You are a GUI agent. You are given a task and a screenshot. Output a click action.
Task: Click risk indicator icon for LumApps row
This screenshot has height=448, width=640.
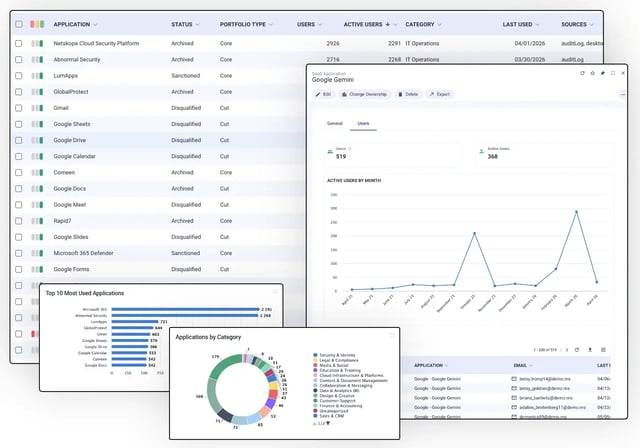37,75
